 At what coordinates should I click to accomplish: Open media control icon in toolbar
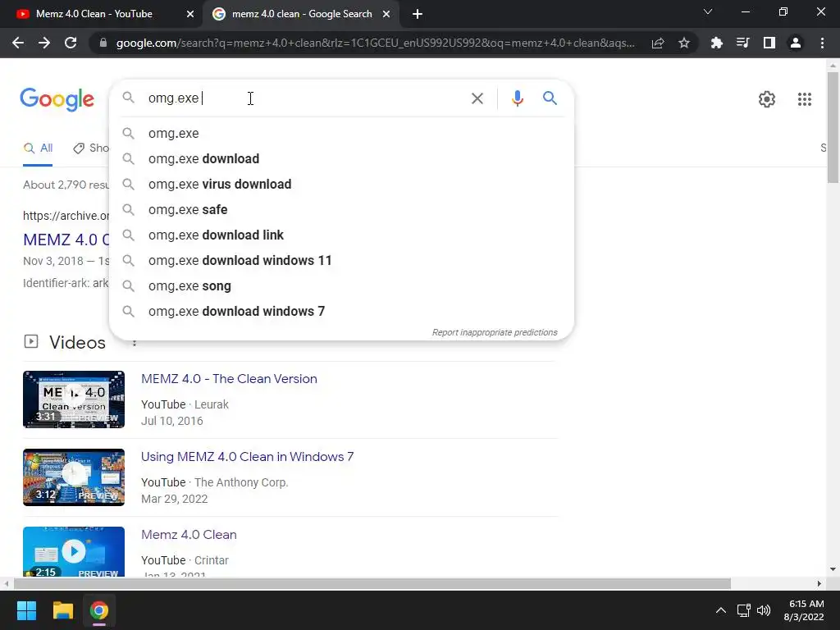[742, 43]
